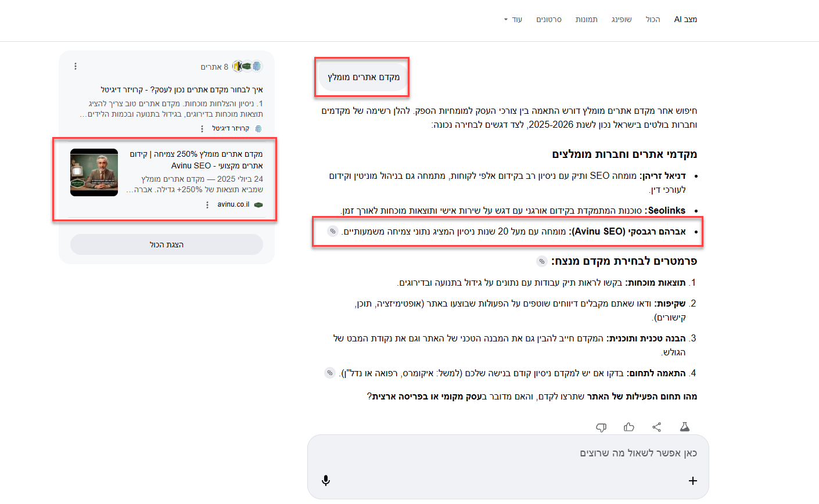Click the מקדמי אתרים וחברות מומלצים heading
Screen dimensions: 819x504
[624, 154]
